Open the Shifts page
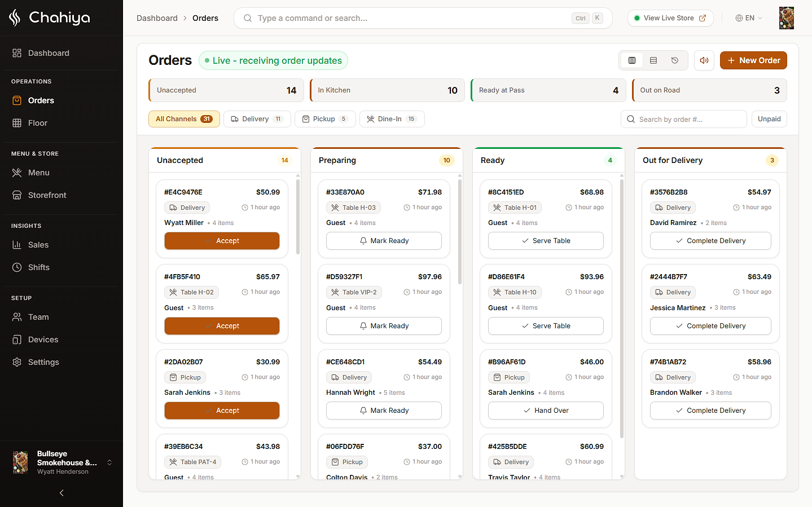 click(62, 267)
